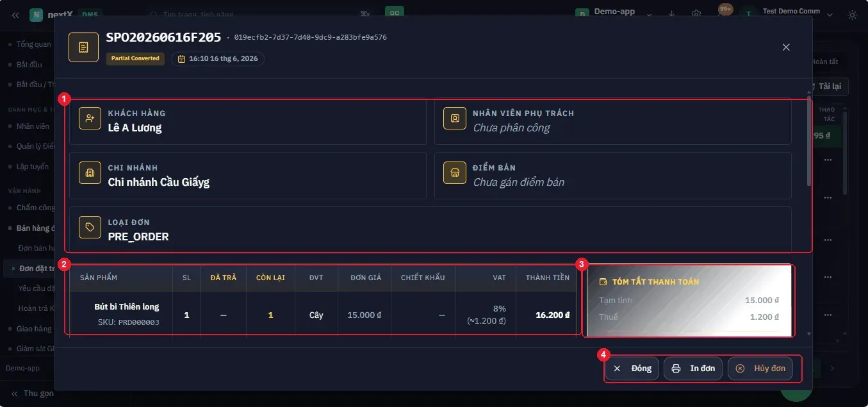
Task: Click the order document icon beside SPO20260616F205
Action: tap(83, 47)
